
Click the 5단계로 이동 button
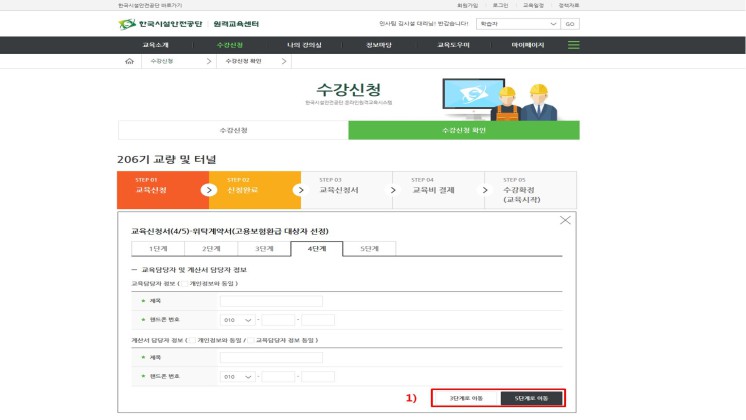click(530, 397)
